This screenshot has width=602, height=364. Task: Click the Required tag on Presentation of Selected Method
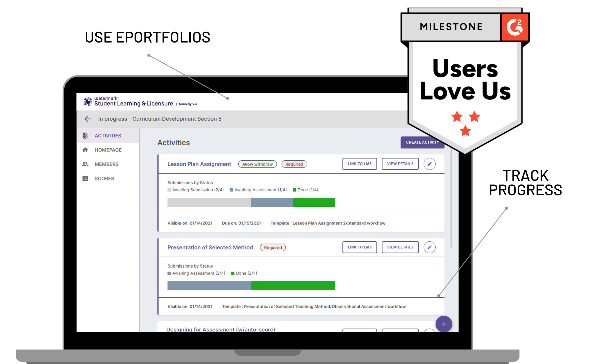(273, 247)
